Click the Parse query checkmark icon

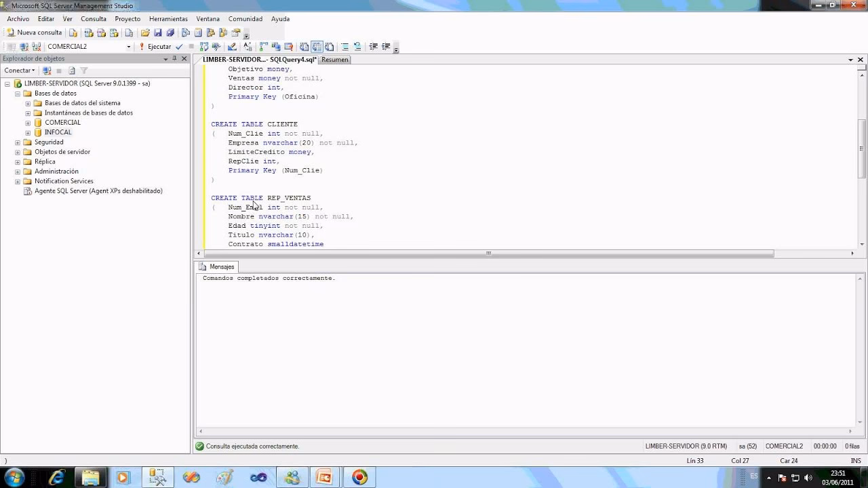(x=179, y=47)
